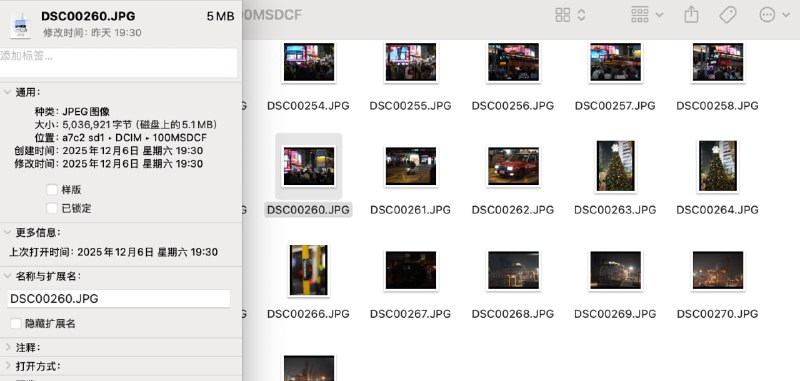Click the DSC00267.JPG file name label

pos(411,314)
